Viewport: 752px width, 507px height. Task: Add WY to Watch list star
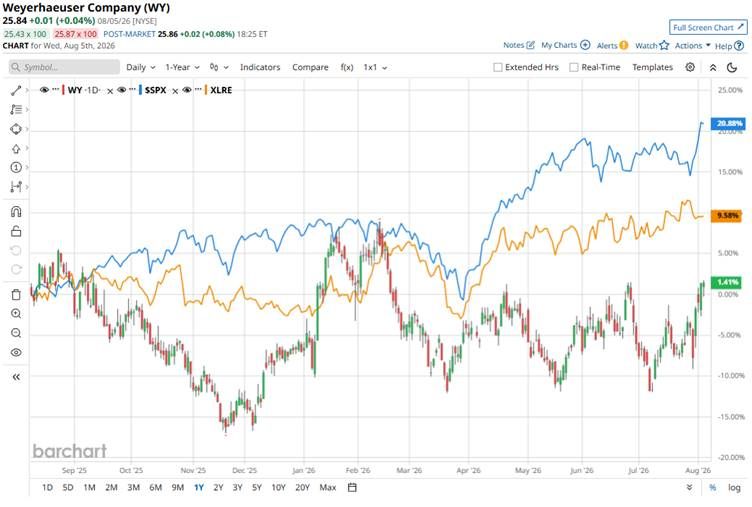point(652,46)
